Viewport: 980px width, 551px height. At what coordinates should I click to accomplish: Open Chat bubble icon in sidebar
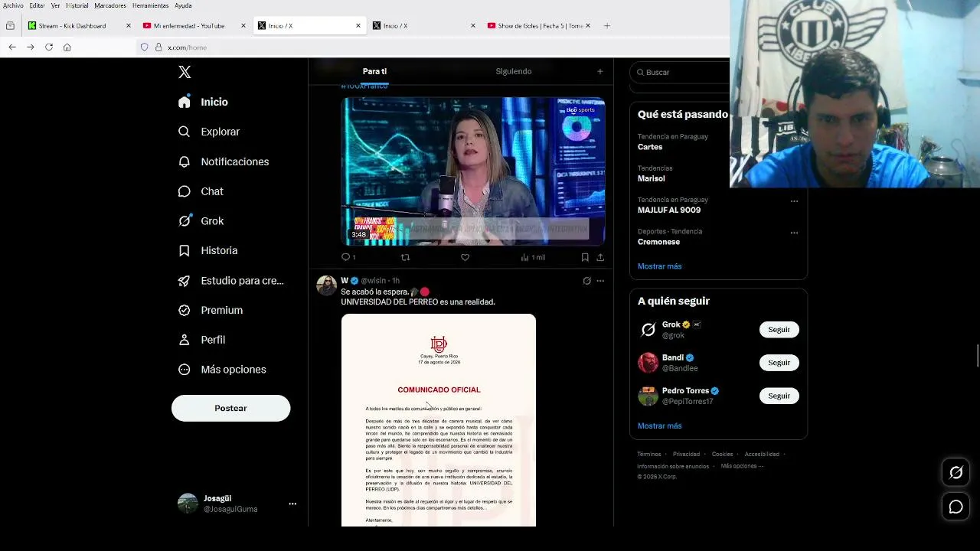click(x=184, y=191)
